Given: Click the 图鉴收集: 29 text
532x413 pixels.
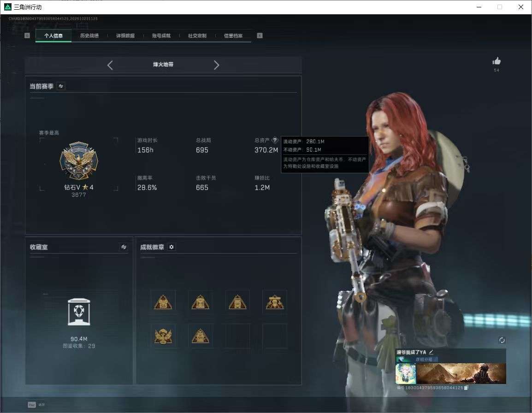Looking at the screenshot, I should [x=79, y=346].
